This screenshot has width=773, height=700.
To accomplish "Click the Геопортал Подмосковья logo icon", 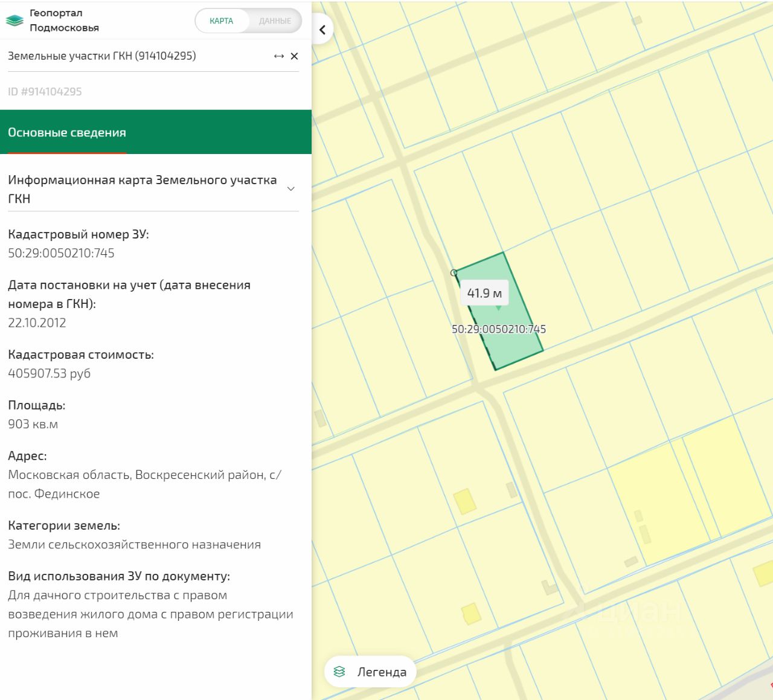I will pos(14,21).
